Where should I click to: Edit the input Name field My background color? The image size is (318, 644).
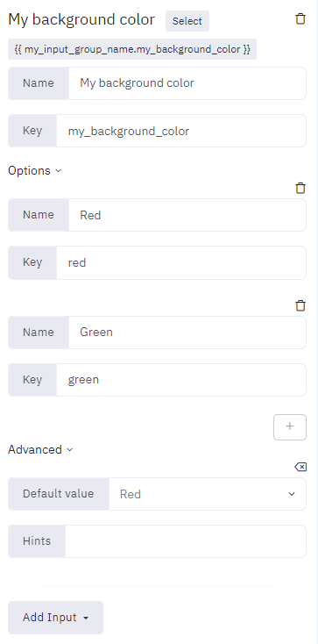coord(187,83)
